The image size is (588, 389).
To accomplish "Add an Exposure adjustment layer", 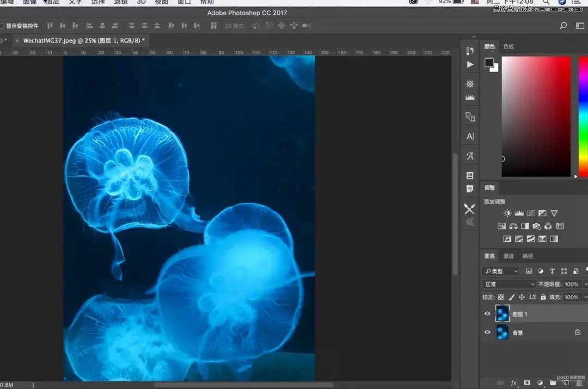I will click(x=542, y=213).
